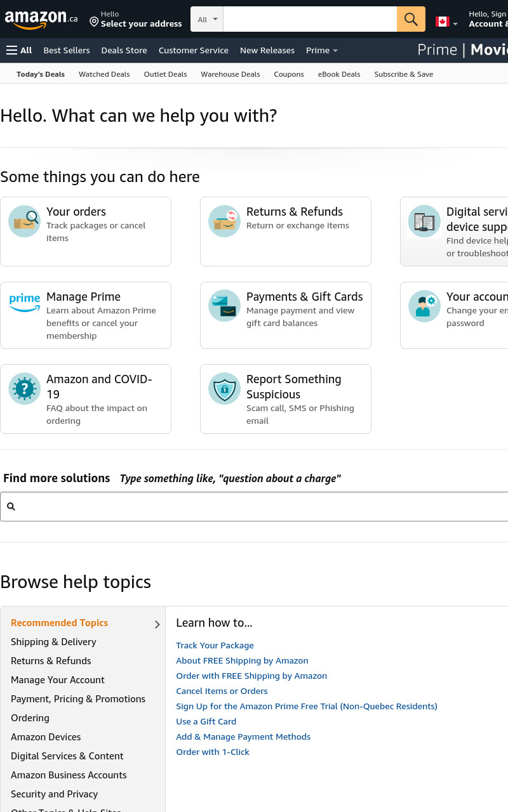This screenshot has width=508, height=812.
Task: Select Shipping & Delivery help topic
Action: pyautogui.click(x=53, y=642)
